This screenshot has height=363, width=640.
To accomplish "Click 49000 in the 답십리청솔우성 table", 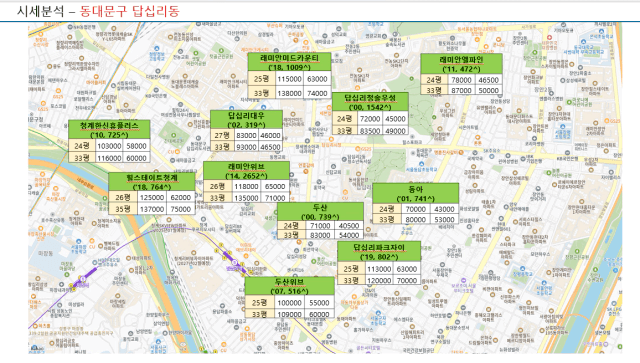I will click(396, 131).
